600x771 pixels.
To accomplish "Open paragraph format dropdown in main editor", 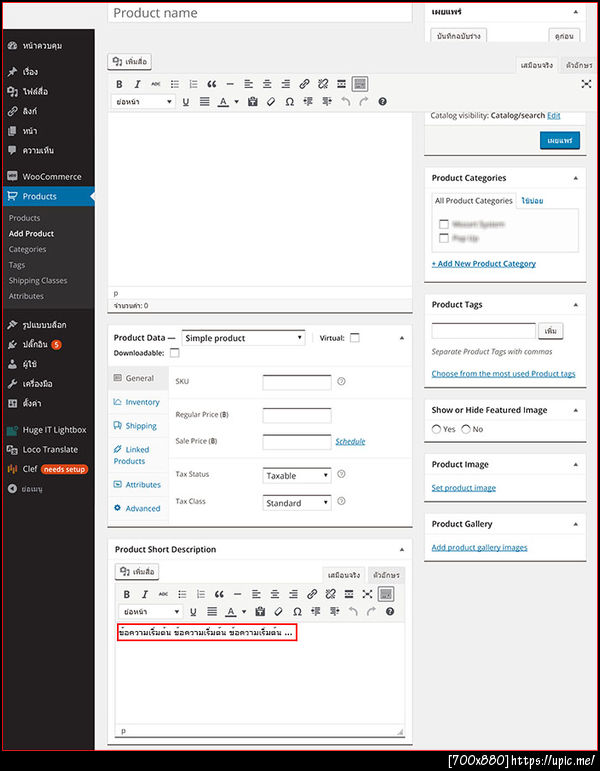I will click(x=143, y=102).
